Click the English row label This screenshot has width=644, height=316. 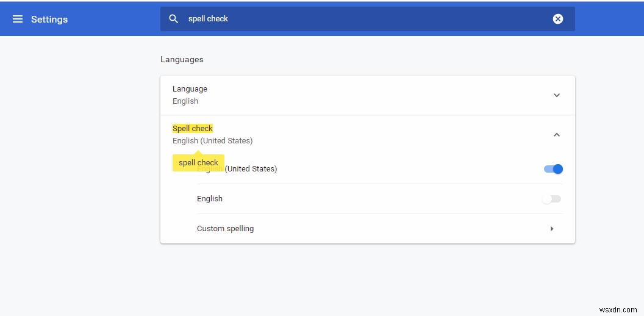point(210,198)
